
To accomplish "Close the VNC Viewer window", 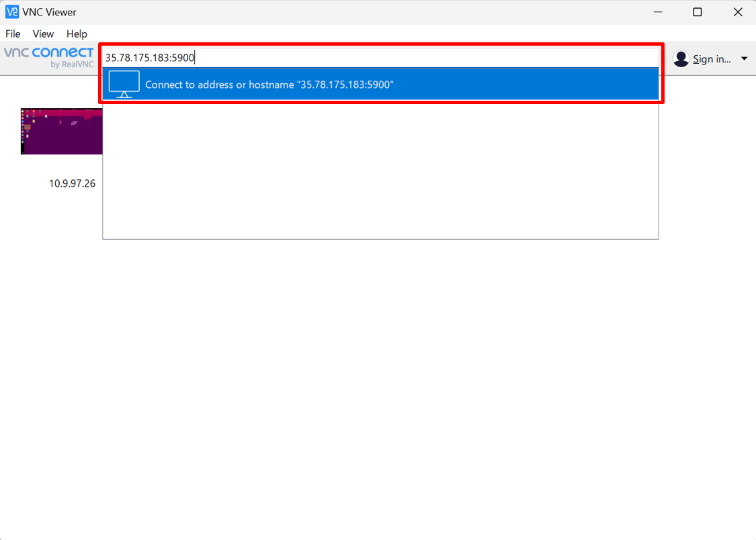I will [737, 12].
